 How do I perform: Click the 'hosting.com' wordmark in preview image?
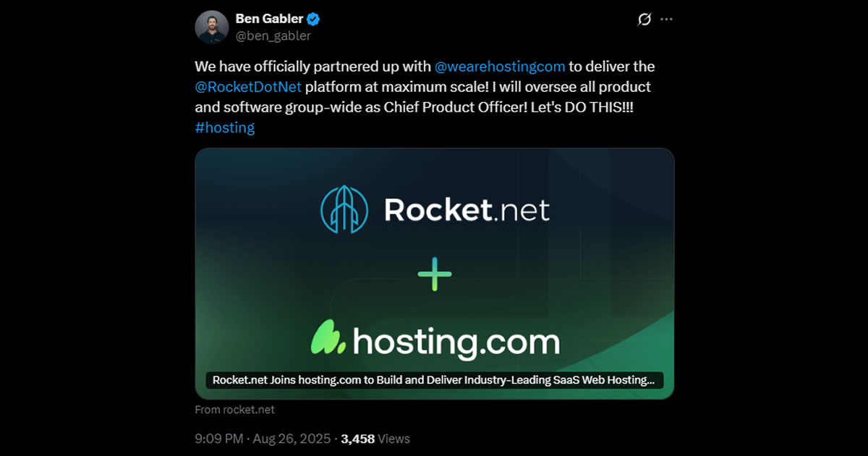pyautogui.click(x=456, y=340)
